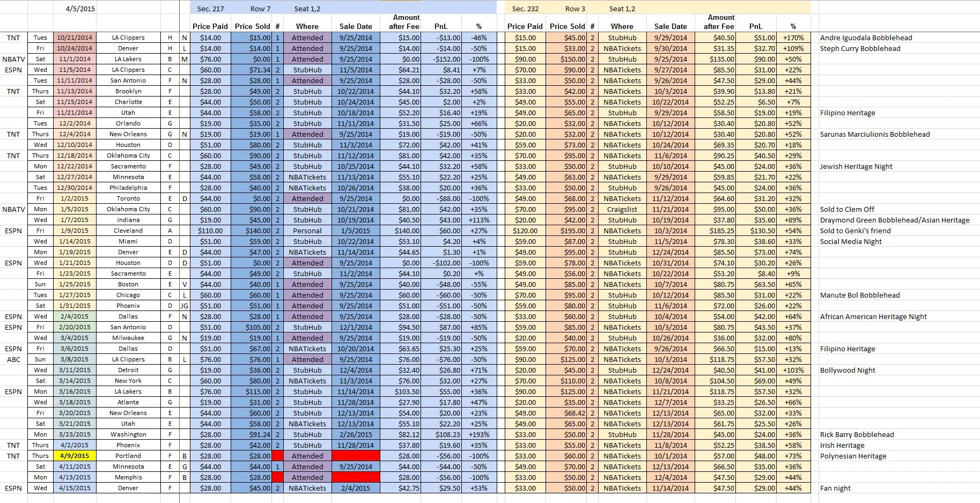Viewport: 980px width, 503px height.
Task: Click the Sec. 217 header cell
Action: click(x=210, y=9)
